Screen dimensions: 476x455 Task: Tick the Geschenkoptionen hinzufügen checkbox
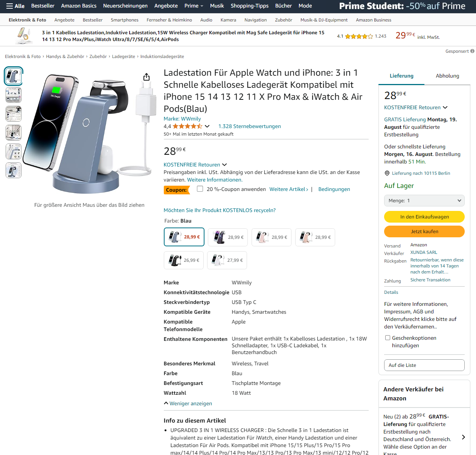click(388, 338)
